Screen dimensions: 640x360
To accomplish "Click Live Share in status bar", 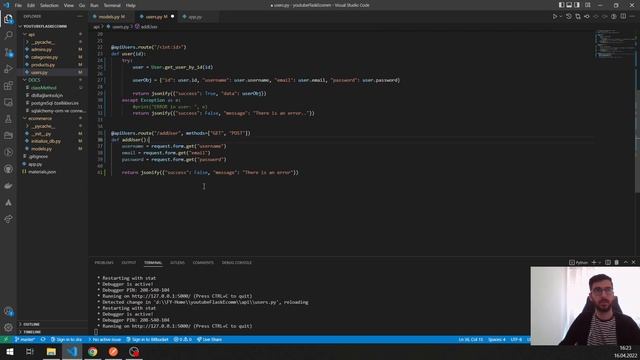I will (209, 340).
